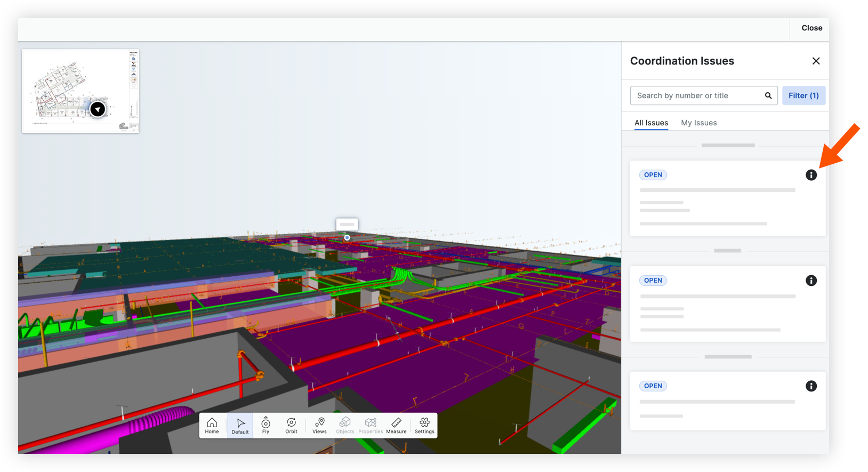Click the OPEN status badge on first card
Image resolution: width=868 pixels, height=472 pixels.
click(x=653, y=175)
